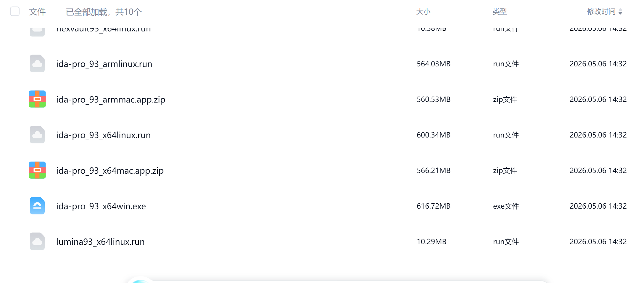Click the ida-pro_93_armmac.app.zip archive icon
644x283 pixels.
pyautogui.click(x=37, y=99)
